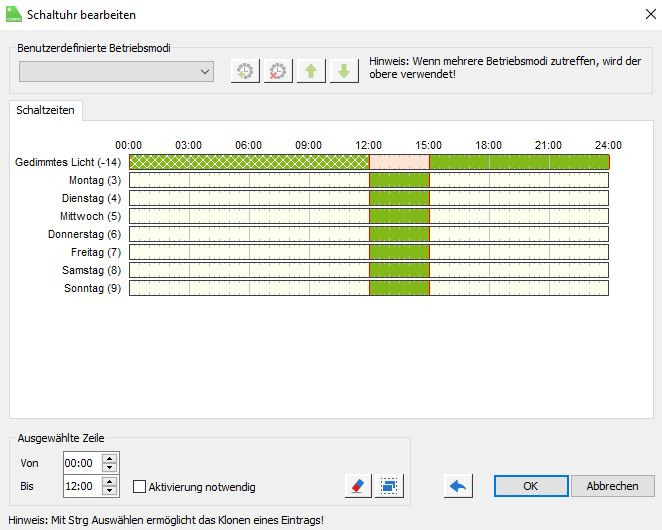This screenshot has height=530, width=662.
Task: Click the Dienstag (4) row label
Action: coord(92,198)
